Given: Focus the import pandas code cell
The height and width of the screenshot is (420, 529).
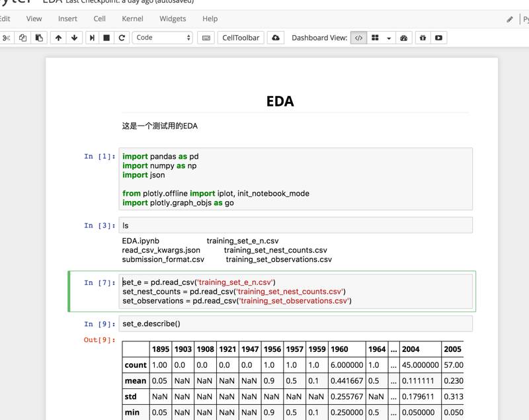Looking at the screenshot, I should click(x=296, y=179).
